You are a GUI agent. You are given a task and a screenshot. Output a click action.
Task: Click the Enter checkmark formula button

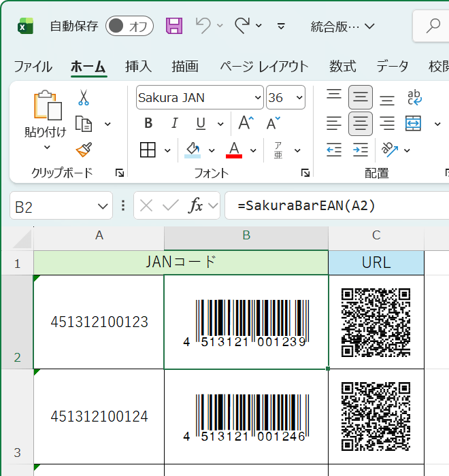(x=171, y=206)
